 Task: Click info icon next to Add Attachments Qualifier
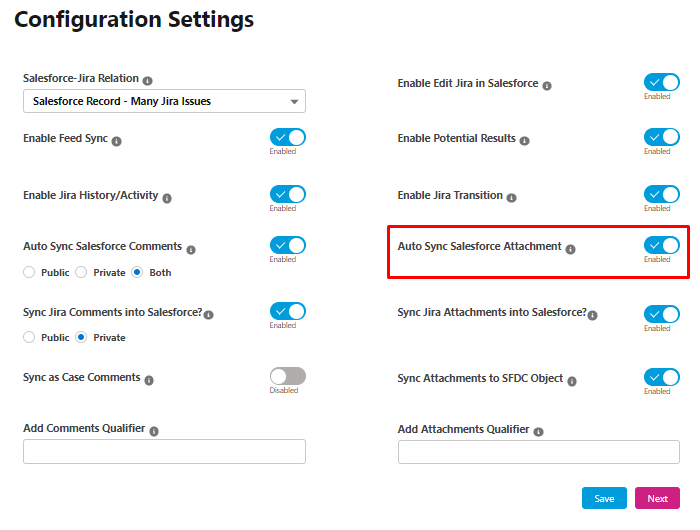click(539, 432)
